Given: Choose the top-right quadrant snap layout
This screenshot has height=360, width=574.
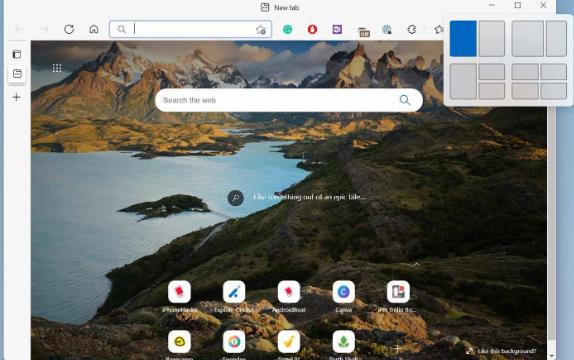Looking at the screenshot, I should tap(554, 71).
